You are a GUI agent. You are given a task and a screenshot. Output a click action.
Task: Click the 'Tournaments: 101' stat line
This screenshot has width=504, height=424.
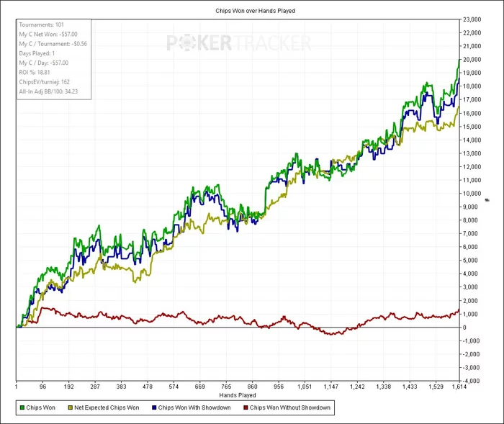coord(42,24)
